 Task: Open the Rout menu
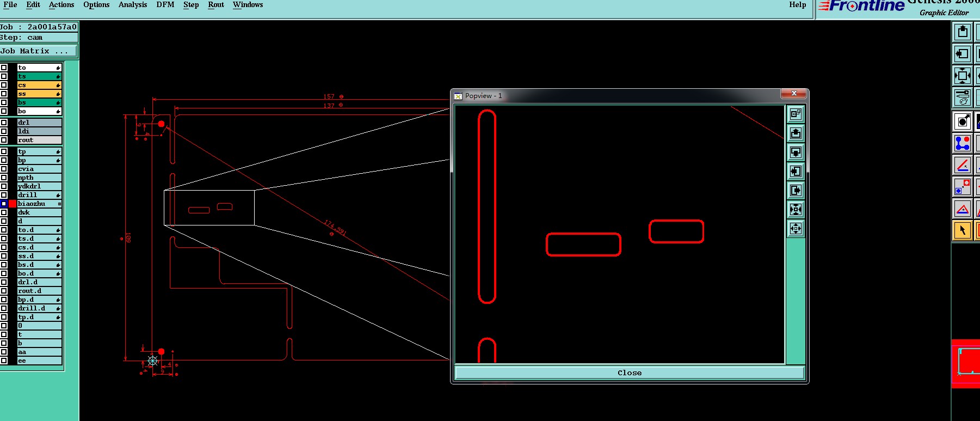tap(216, 5)
